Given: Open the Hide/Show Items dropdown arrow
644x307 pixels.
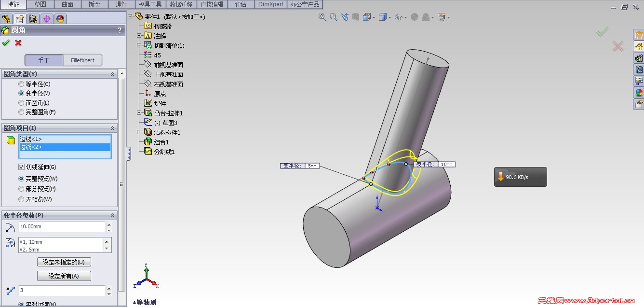Looking at the screenshot, I should pyautogui.click(x=405, y=17).
